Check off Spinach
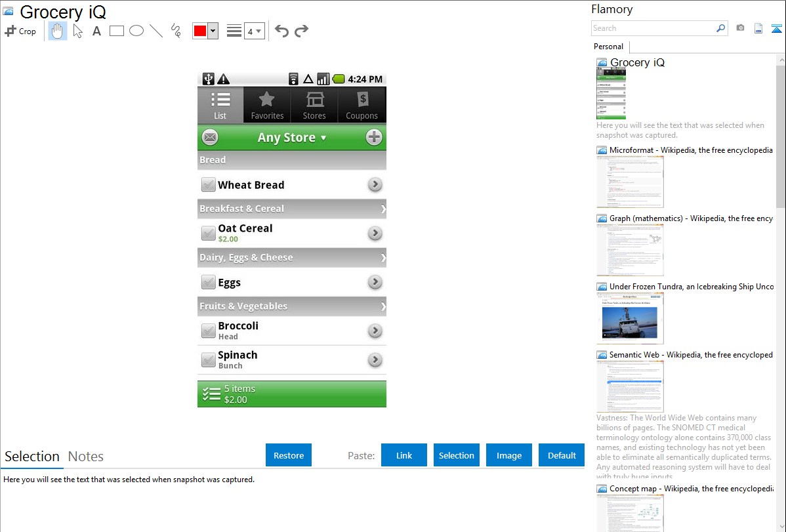 click(x=208, y=359)
